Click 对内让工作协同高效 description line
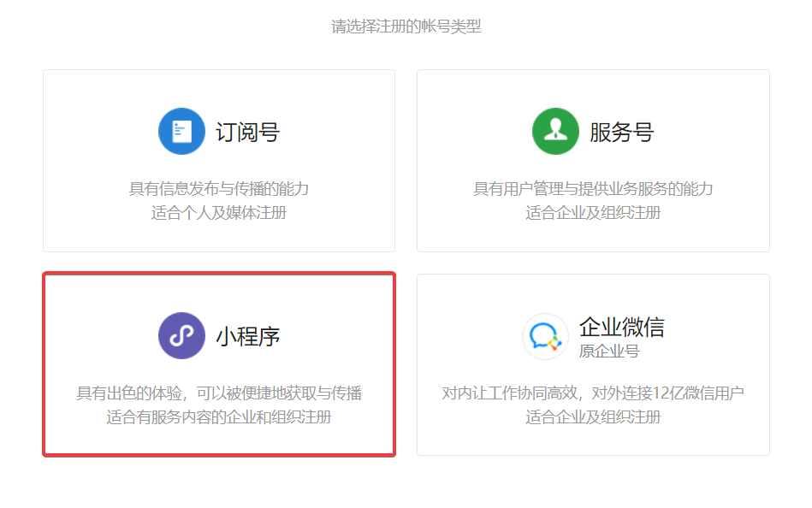The image size is (812, 508). coord(593,393)
